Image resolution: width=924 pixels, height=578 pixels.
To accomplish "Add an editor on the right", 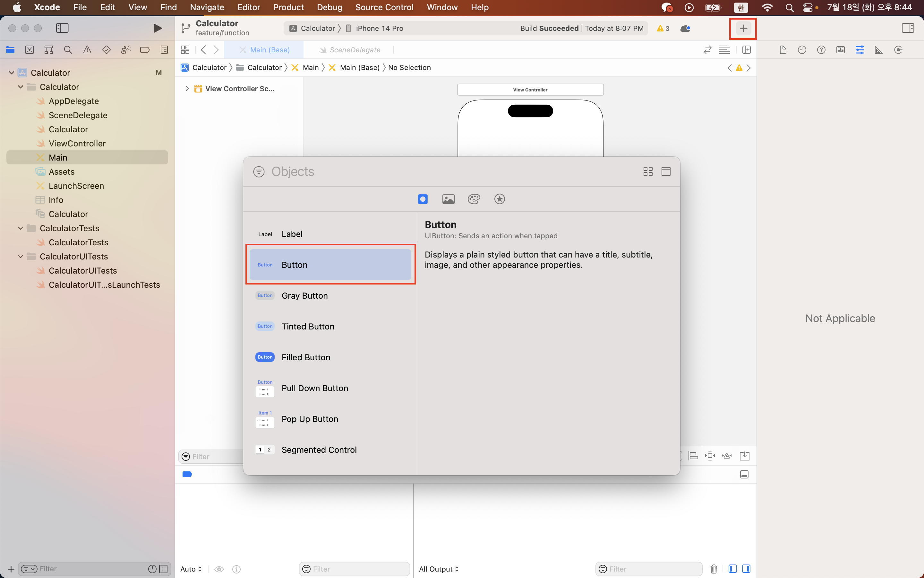I will [x=747, y=50].
